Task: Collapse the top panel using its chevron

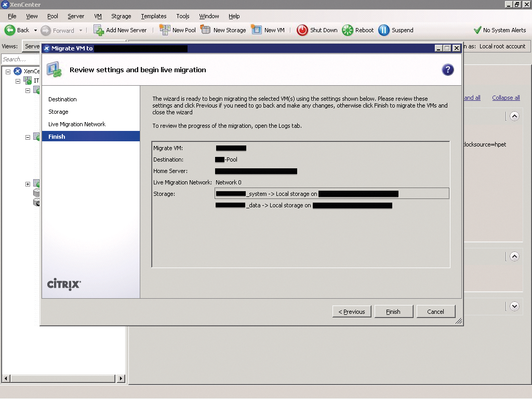Action: (x=514, y=116)
